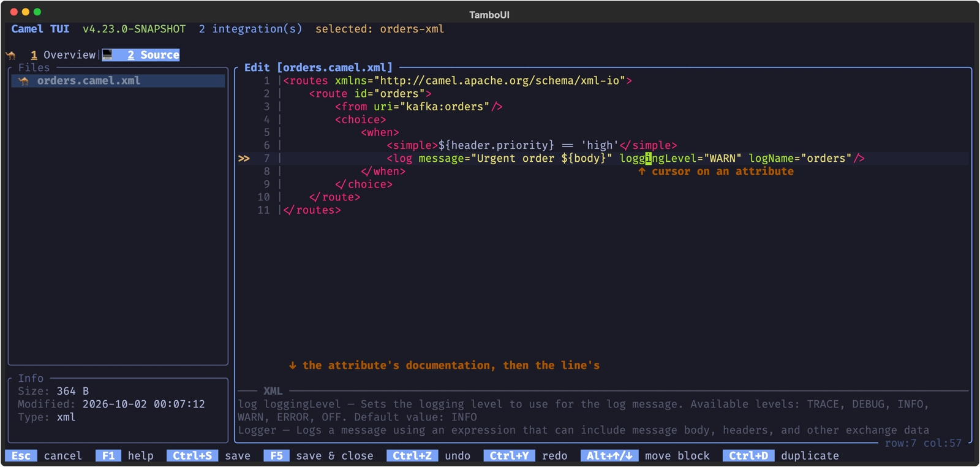This screenshot has height=467, width=980.
Task: Click the v4.23.0-SNAPSHOT version label
Action: click(x=134, y=29)
